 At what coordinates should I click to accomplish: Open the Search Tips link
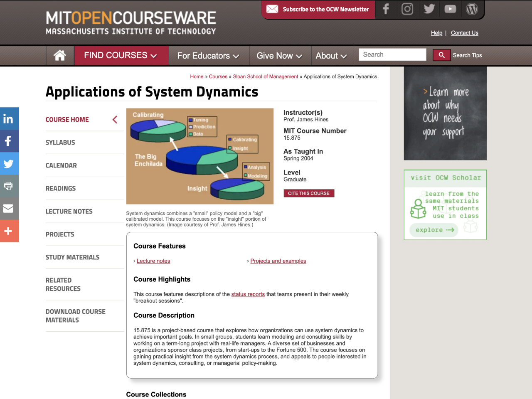tap(467, 55)
